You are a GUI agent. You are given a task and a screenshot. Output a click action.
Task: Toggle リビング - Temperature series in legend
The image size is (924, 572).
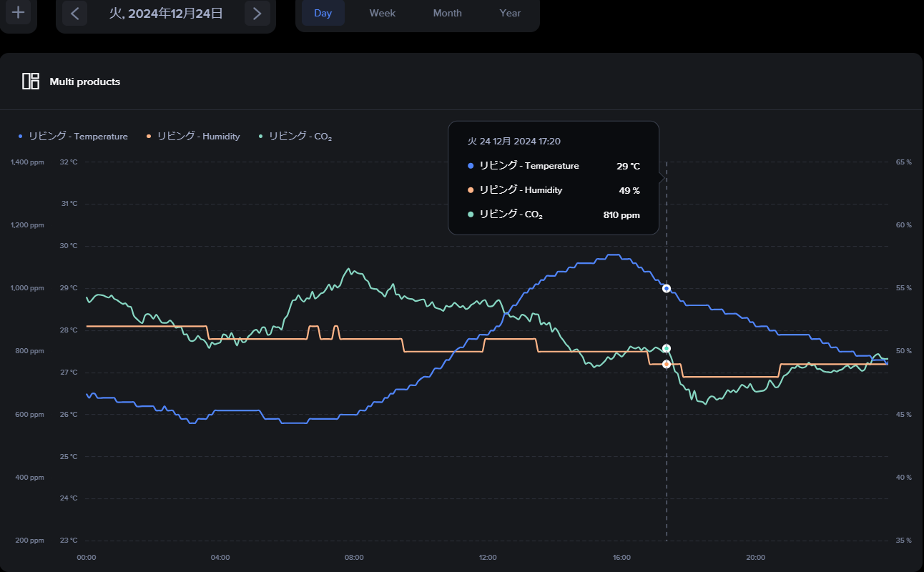pos(74,136)
